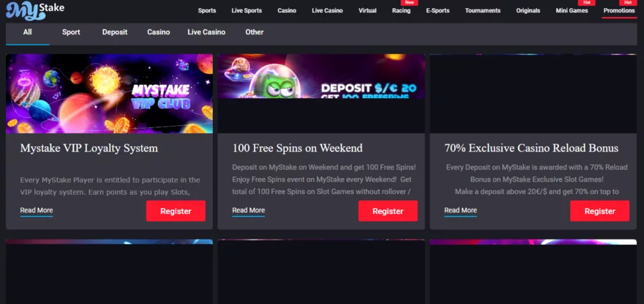Open the Sports menu item
644x304 pixels.
[207, 11]
